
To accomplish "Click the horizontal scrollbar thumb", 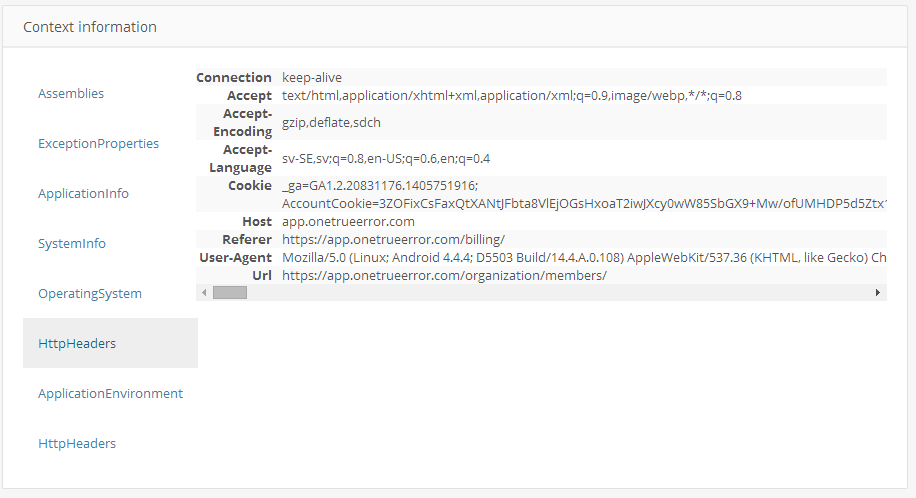I will point(230,293).
